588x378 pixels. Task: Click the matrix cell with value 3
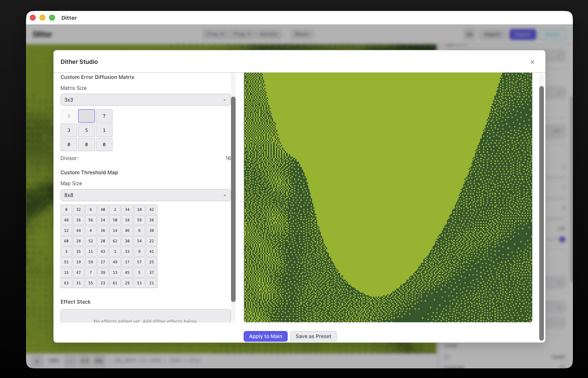68,130
